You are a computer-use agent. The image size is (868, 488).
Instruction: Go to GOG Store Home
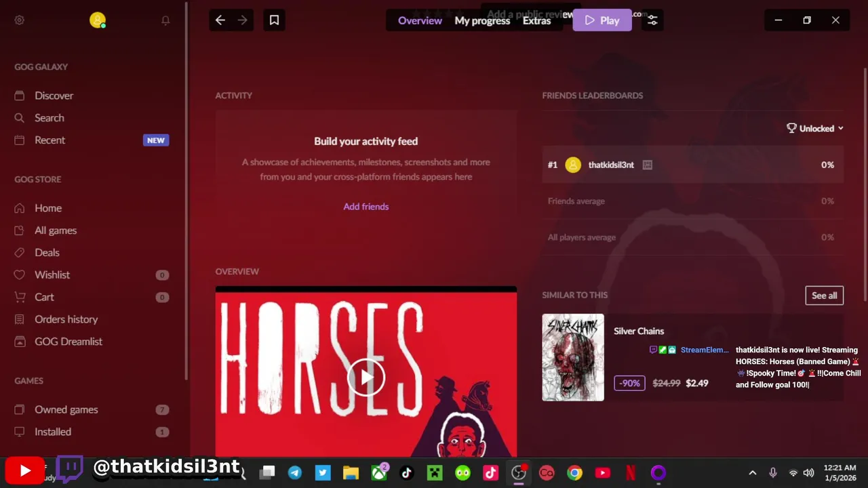coord(47,208)
